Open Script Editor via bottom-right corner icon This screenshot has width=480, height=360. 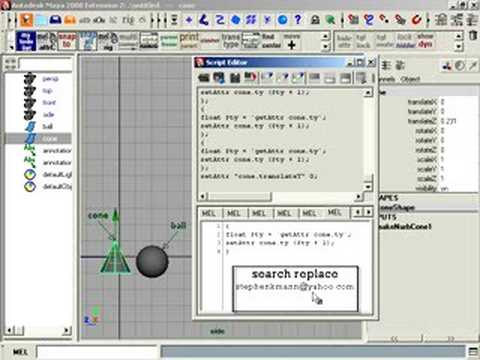point(473,352)
